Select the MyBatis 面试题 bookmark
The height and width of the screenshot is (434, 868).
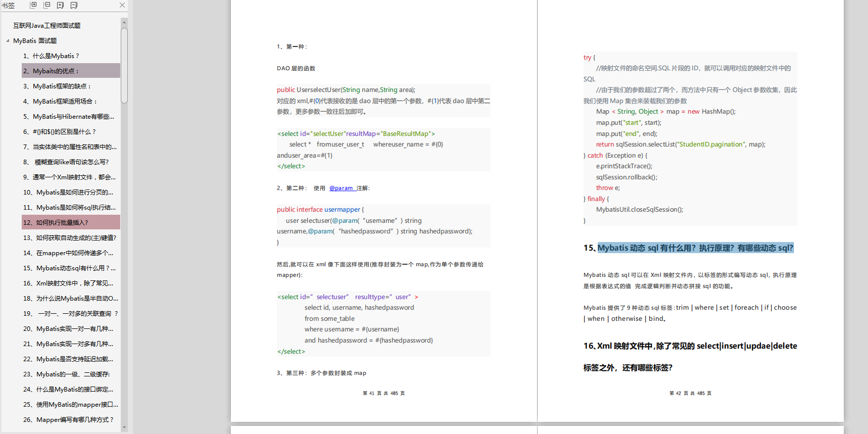pyautogui.click(x=35, y=40)
